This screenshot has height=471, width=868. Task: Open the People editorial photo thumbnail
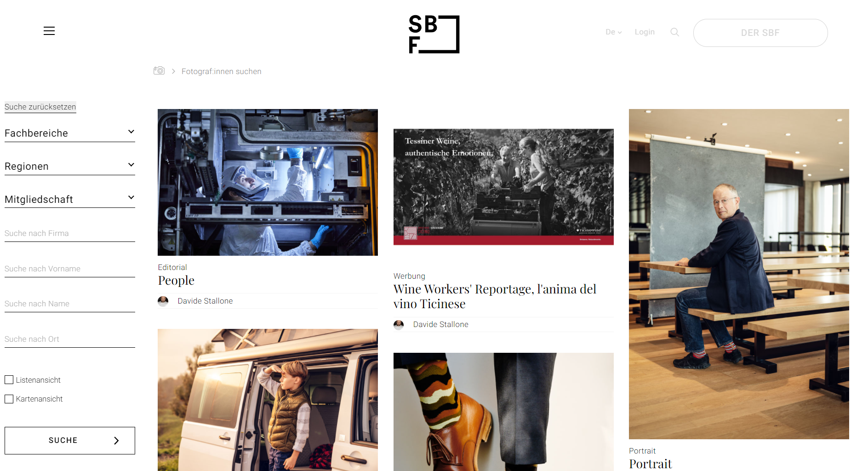(268, 182)
